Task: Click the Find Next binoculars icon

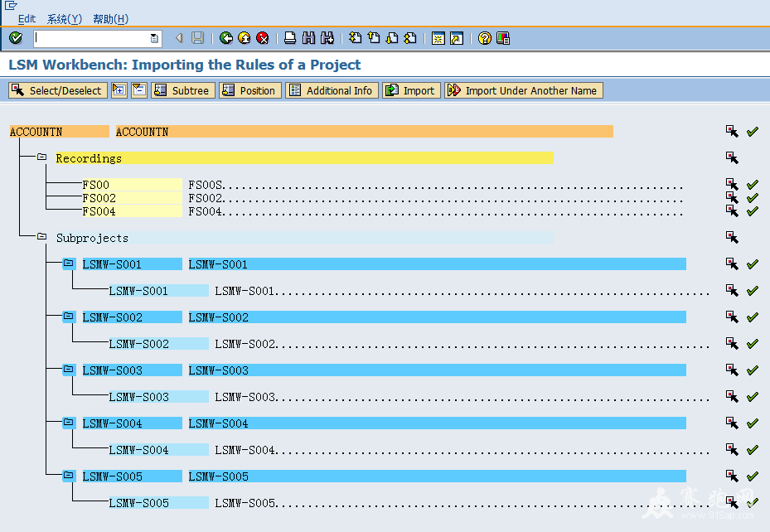Action: [327, 38]
